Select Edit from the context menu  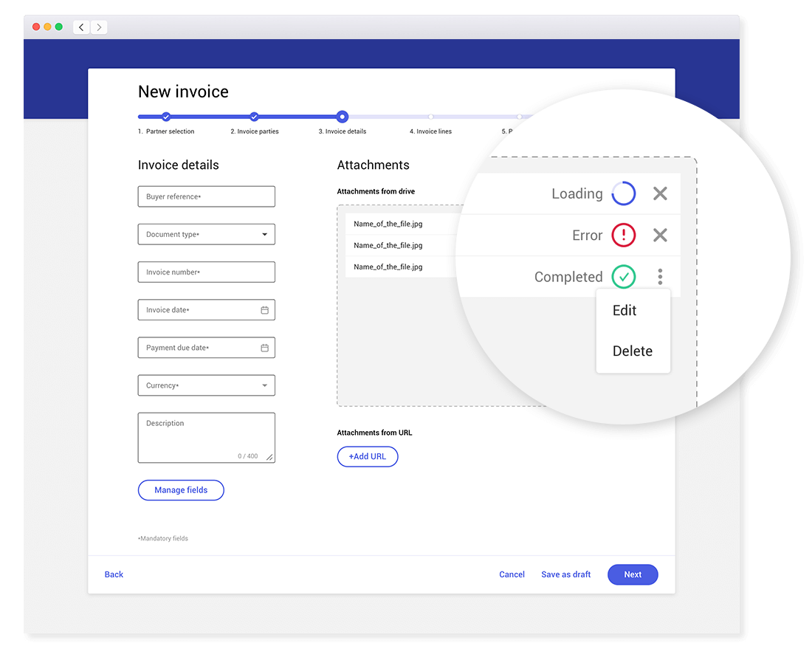(x=625, y=311)
